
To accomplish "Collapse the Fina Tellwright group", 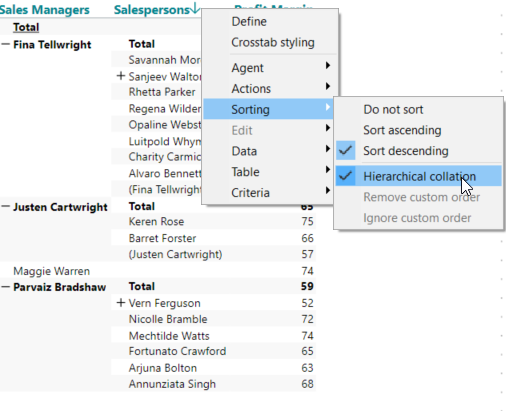I will click(x=5, y=44).
